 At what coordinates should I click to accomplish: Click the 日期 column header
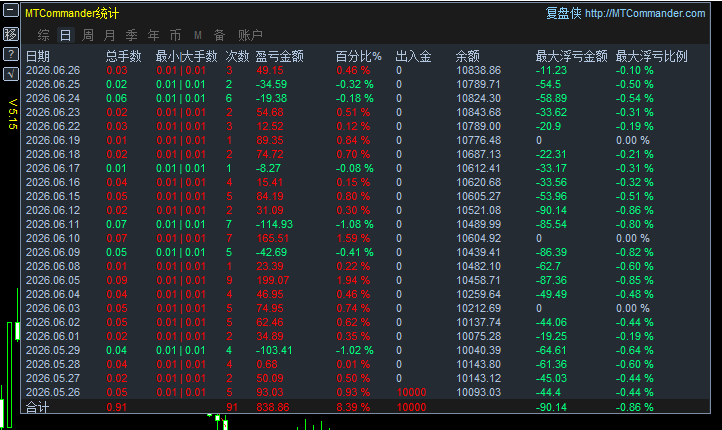coord(38,56)
